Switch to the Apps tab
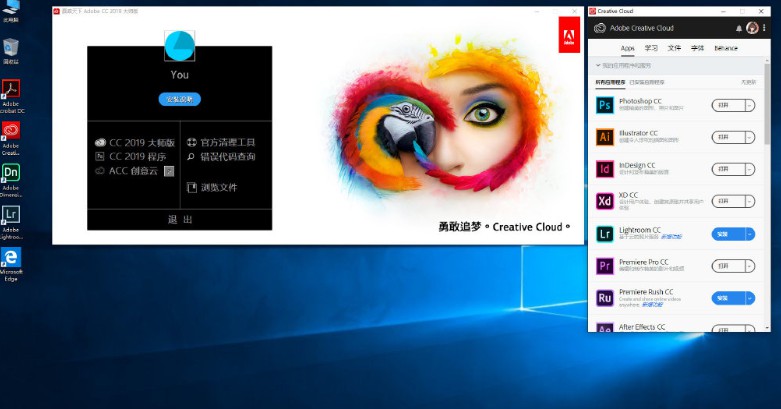The width and height of the screenshot is (781, 409). click(x=628, y=48)
